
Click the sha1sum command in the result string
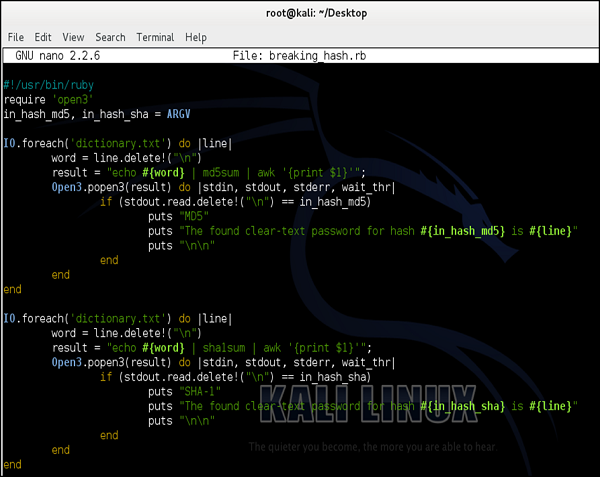pyautogui.click(x=224, y=348)
